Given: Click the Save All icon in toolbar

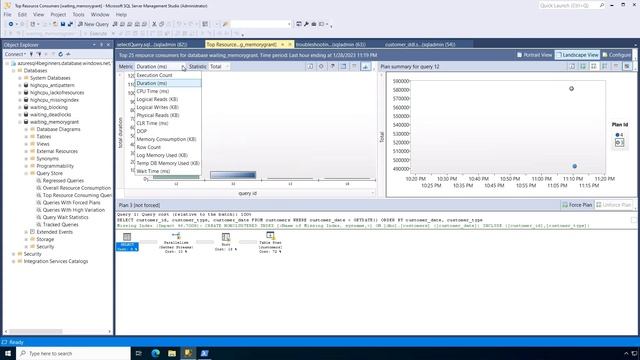Looking at the screenshot, I should click(70, 24).
